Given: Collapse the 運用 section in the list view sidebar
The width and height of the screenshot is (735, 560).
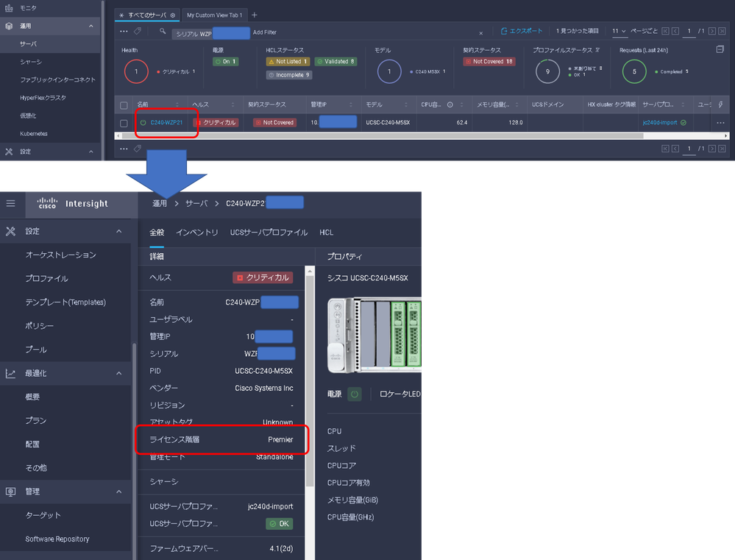Looking at the screenshot, I should (x=91, y=26).
